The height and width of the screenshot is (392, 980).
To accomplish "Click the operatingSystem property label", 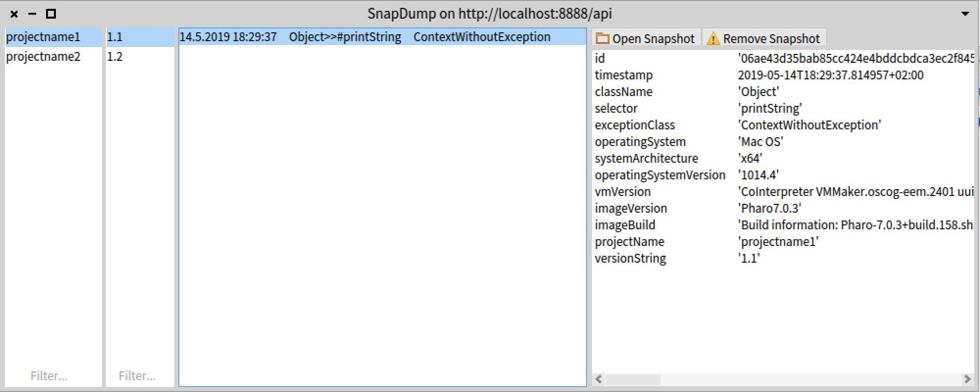I will coord(640,142).
